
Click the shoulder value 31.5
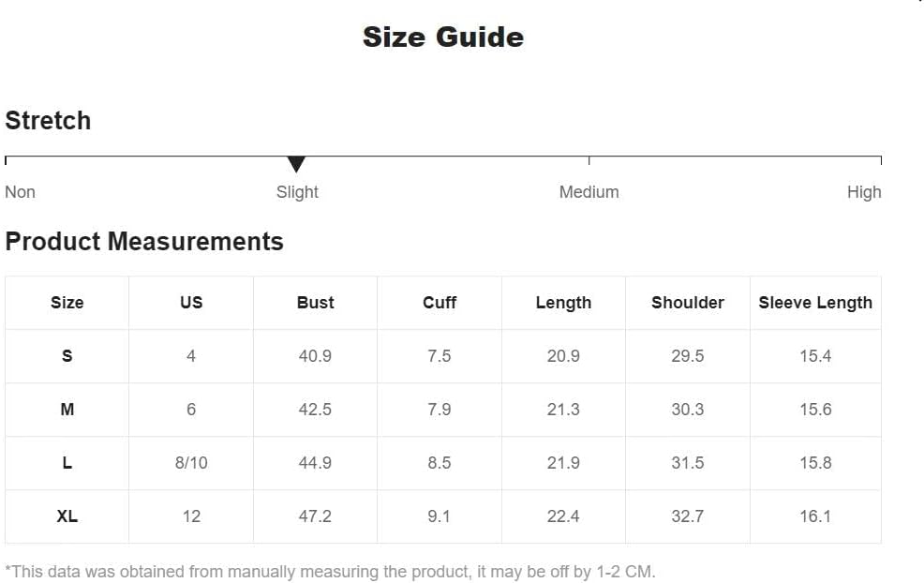(687, 463)
